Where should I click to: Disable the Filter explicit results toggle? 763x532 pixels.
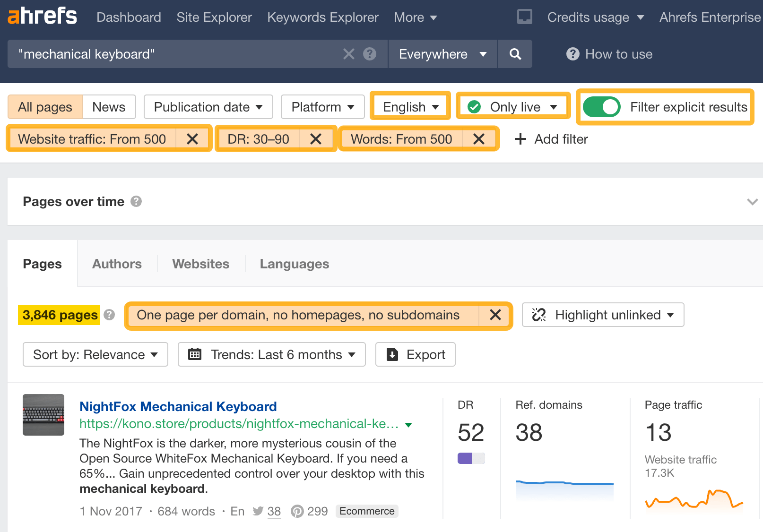pos(602,107)
